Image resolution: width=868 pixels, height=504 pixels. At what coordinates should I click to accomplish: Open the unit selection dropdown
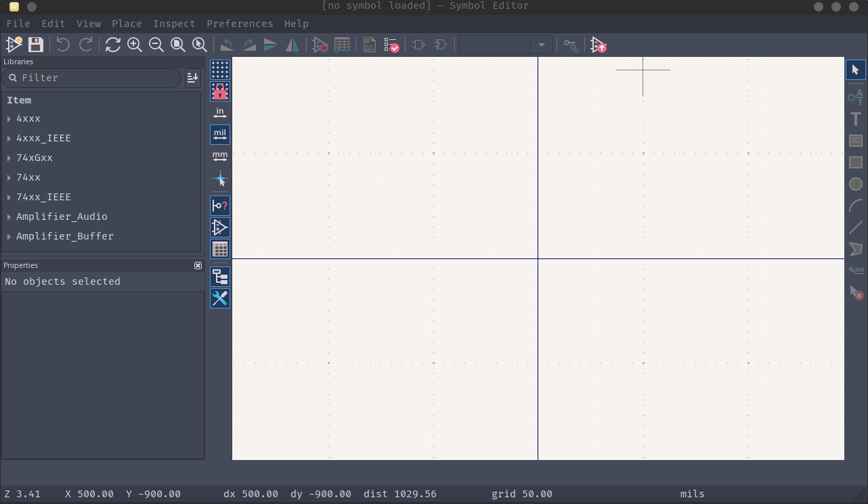click(x=541, y=45)
